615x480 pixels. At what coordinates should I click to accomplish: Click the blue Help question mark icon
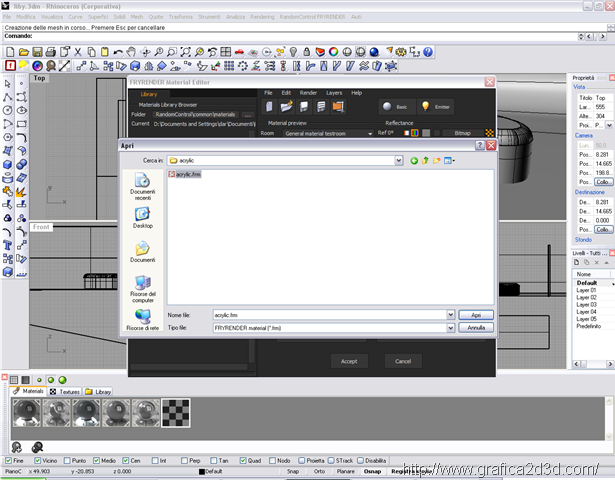click(428, 52)
